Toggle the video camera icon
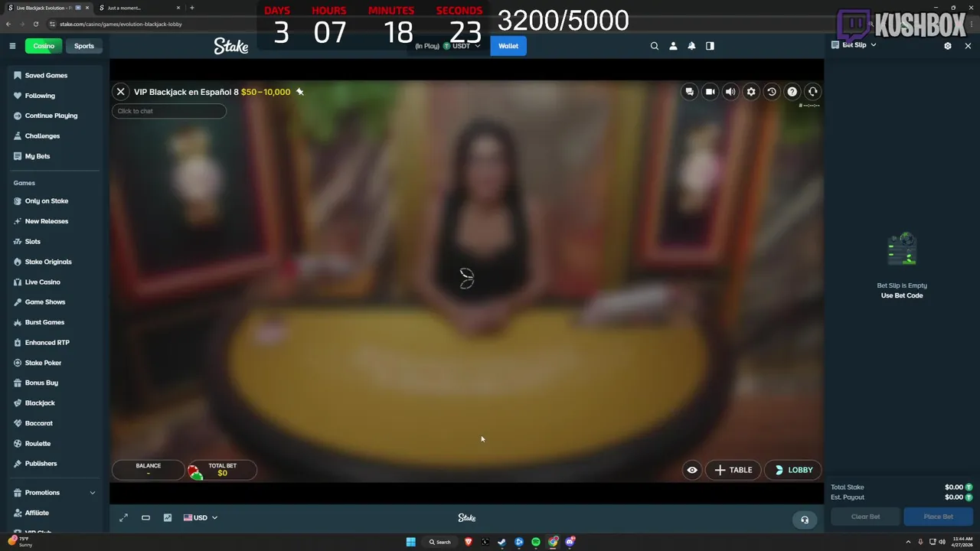 [x=710, y=92]
